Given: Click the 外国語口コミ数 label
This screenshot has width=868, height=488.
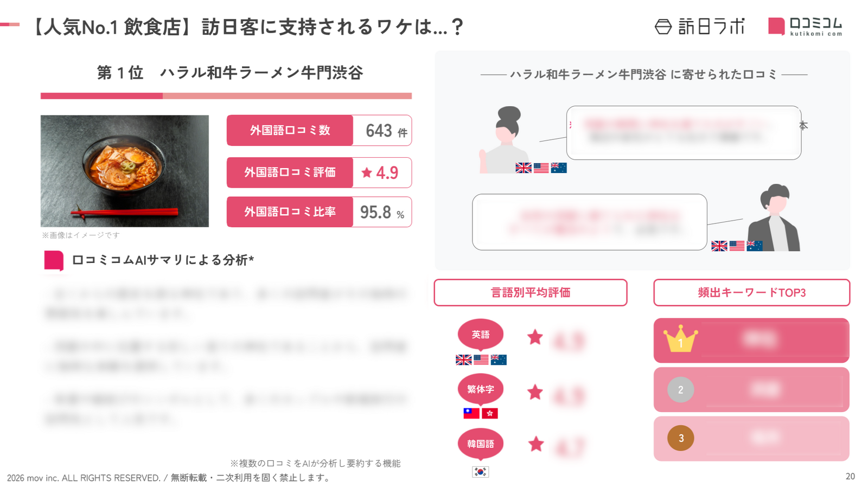Looking at the screenshot, I should click(290, 130).
